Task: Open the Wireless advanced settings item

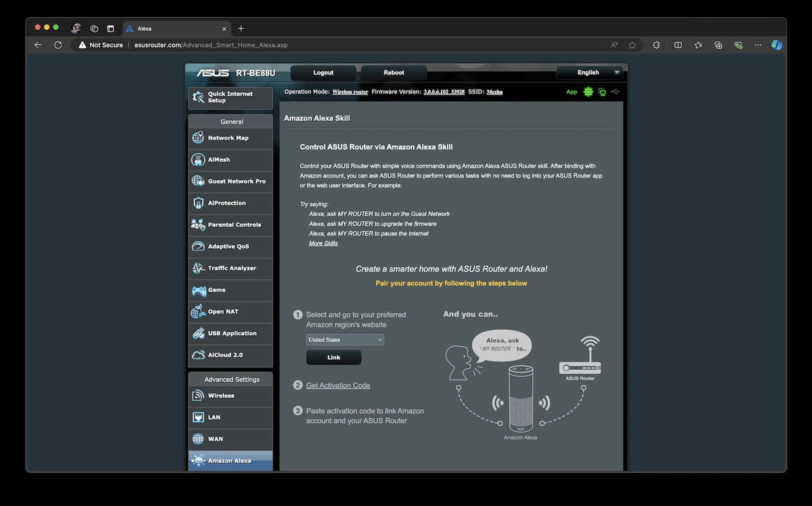Action: tap(230, 396)
